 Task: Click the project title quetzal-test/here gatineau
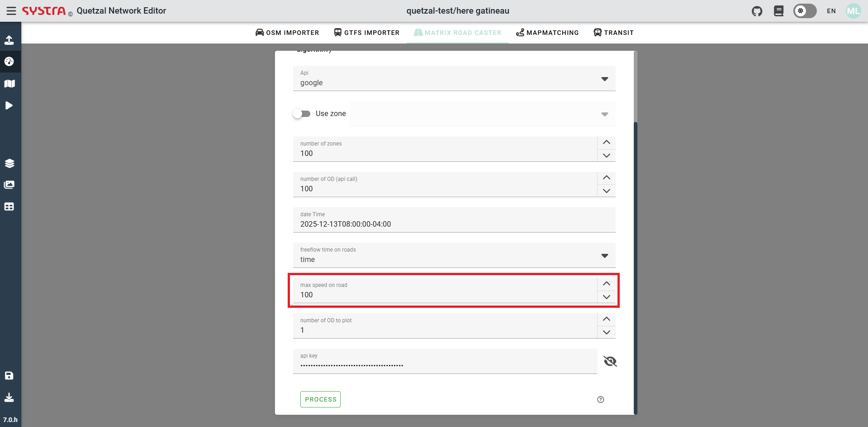458,11
